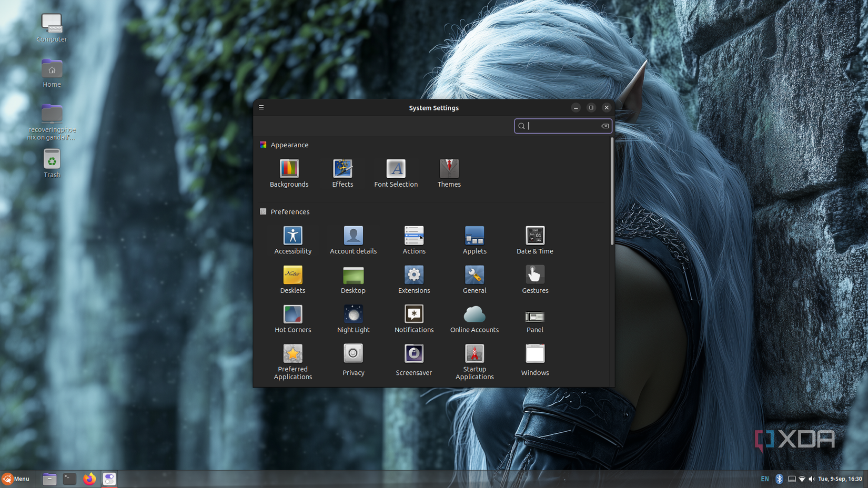Open Gestures settings
Viewport: 868px width, 488px height.
[535, 279]
